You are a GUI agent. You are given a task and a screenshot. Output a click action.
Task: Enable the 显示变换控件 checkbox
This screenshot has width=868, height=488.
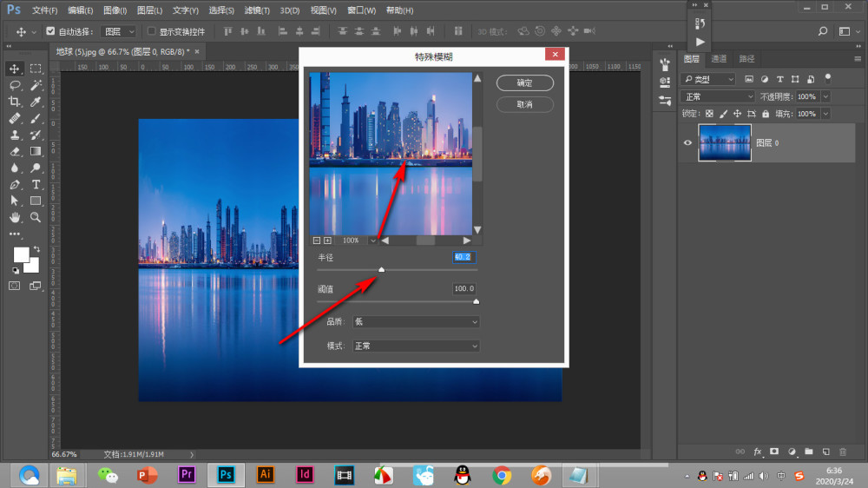click(151, 31)
